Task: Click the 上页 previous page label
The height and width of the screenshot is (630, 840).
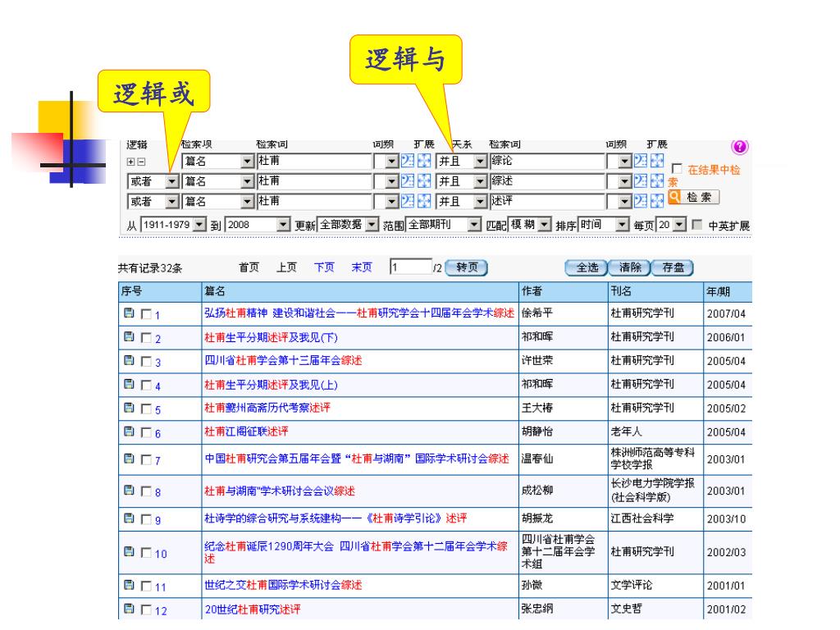Action: [286, 267]
